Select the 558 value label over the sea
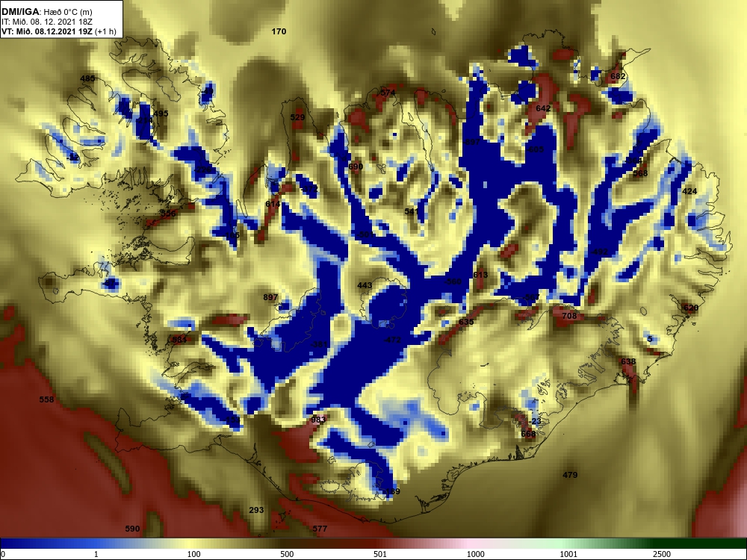This screenshot has width=747, height=560. 46,399
